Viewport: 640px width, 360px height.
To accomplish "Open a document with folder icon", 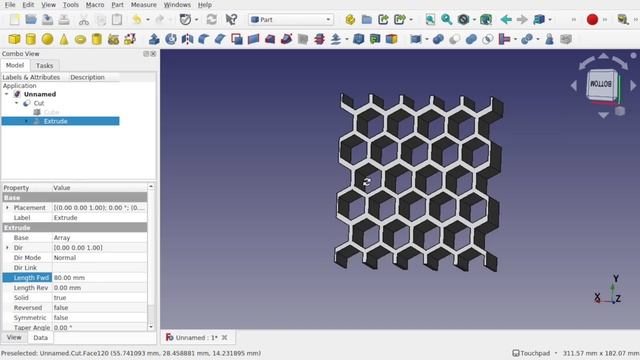I will coord(31,20).
